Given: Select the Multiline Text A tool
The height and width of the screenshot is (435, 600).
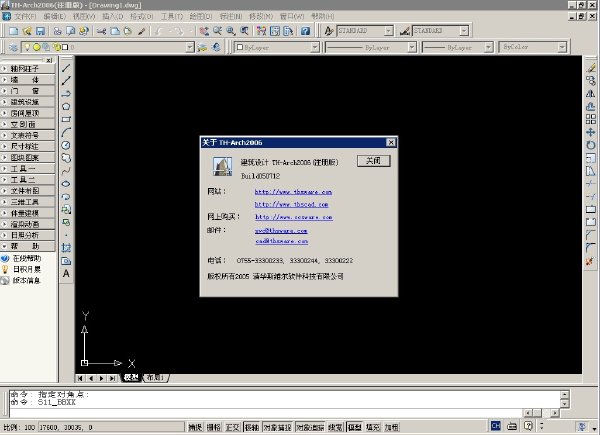Looking at the screenshot, I should click(66, 274).
